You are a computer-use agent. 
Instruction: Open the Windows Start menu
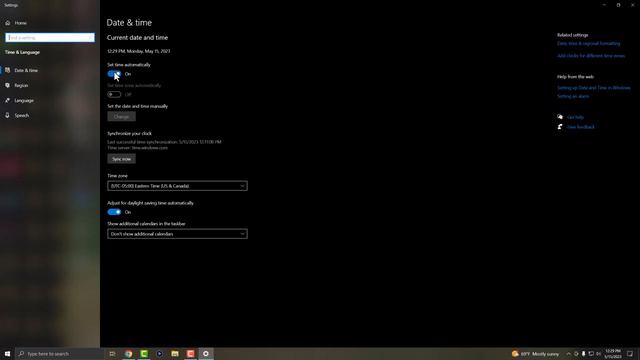coord(7,354)
